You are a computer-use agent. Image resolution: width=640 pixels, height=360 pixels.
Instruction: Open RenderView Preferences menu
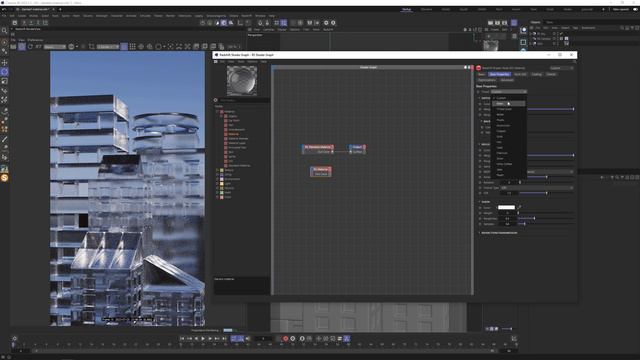36,40
